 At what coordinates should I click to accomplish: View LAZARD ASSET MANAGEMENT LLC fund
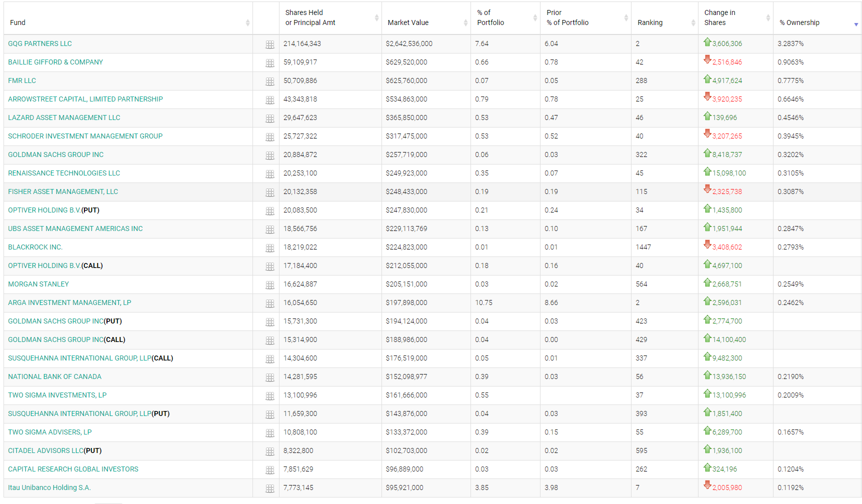coord(64,117)
